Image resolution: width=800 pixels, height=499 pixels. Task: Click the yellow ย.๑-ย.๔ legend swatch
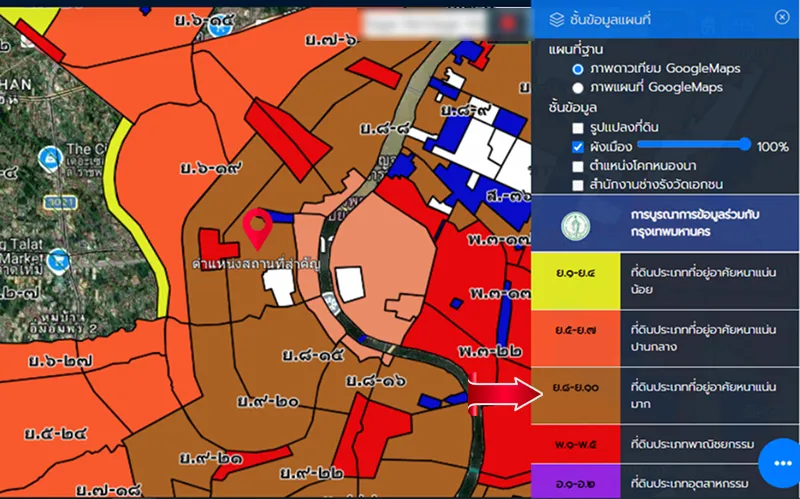click(576, 281)
